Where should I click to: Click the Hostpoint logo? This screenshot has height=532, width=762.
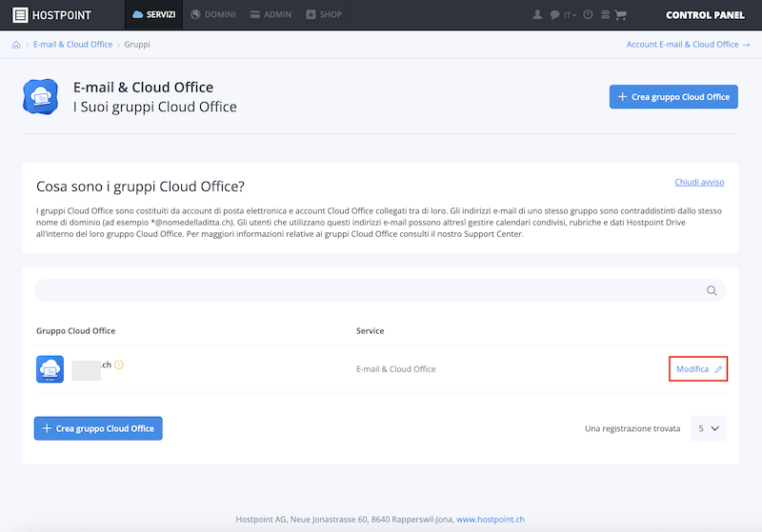tap(51, 15)
